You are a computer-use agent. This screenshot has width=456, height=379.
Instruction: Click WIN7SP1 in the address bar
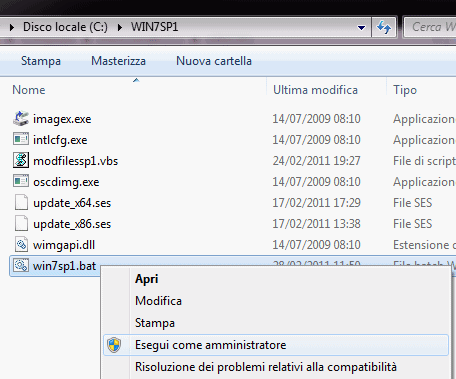(x=154, y=27)
